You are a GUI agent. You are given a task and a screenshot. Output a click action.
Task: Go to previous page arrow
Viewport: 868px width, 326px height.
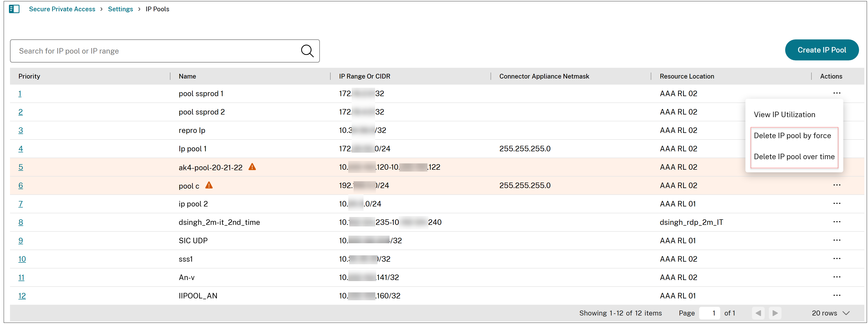click(758, 313)
